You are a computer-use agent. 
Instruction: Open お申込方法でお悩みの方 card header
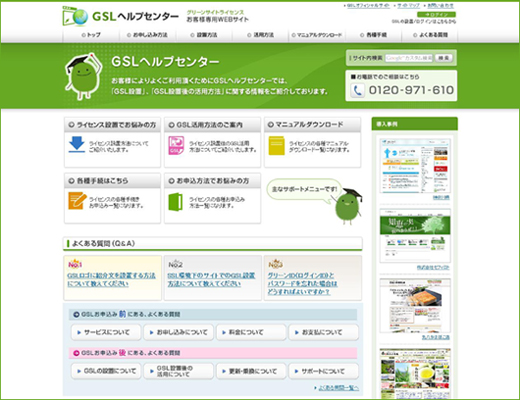212,181
